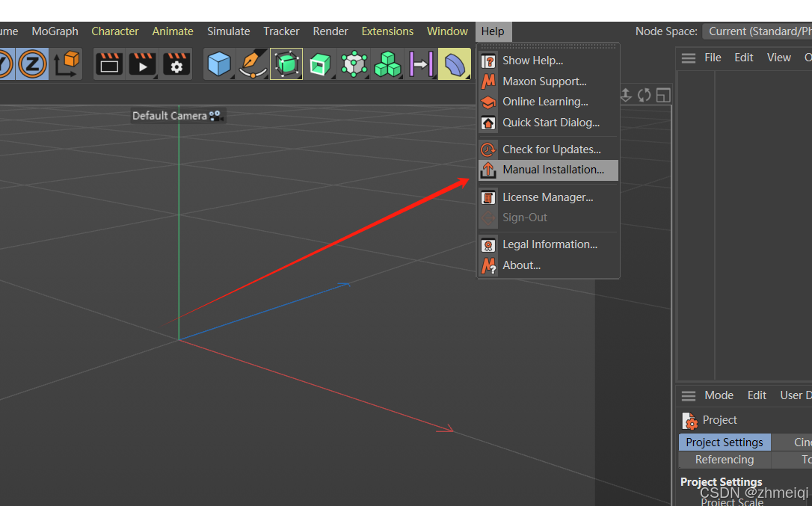This screenshot has height=506, width=812.
Task: Open the MoGraph menu
Action: pyautogui.click(x=55, y=31)
